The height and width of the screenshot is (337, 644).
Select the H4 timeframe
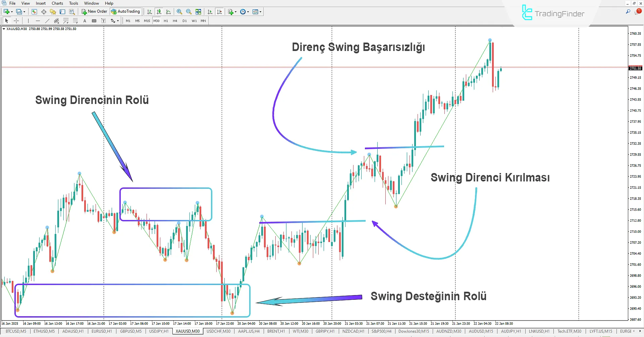click(x=175, y=20)
